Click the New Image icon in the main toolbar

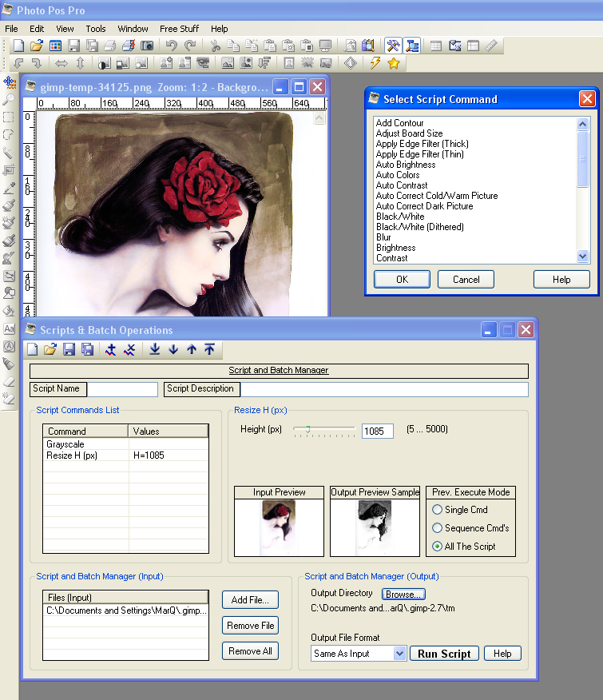18,46
